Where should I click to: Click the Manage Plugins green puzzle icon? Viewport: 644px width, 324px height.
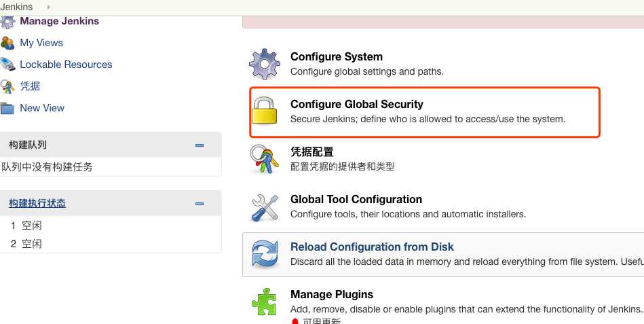tap(264, 302)
